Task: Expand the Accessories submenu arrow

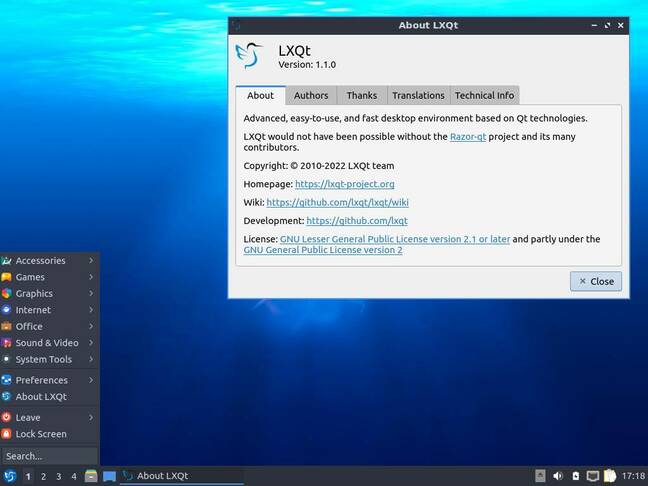Action: pos(91,260)
